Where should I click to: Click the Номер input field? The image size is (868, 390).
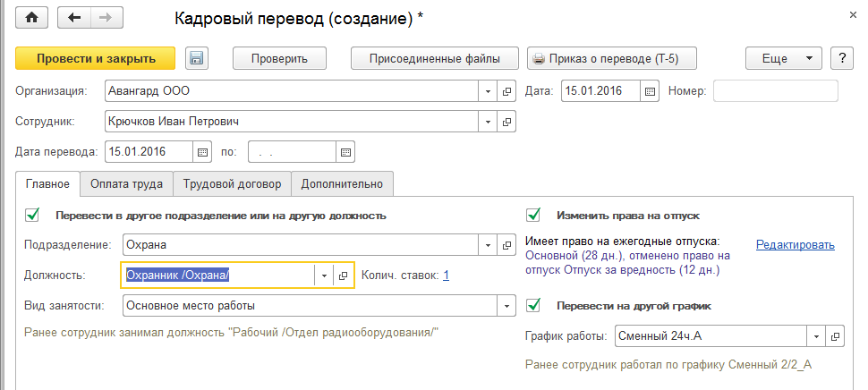[x=775, y=91]
